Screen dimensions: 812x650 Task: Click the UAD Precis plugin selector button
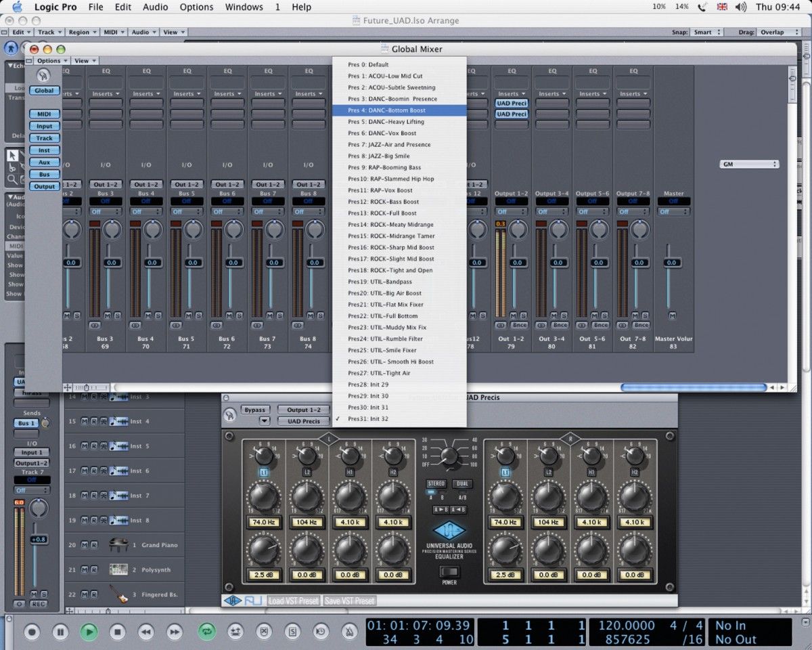(x=303, y=421)
